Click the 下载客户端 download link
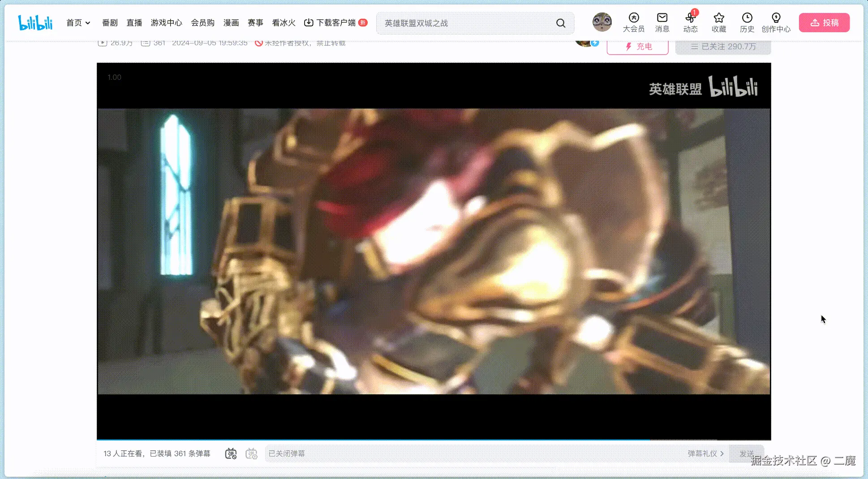Image resolution: width=868 pixels, height=479 pixels. 335,23
